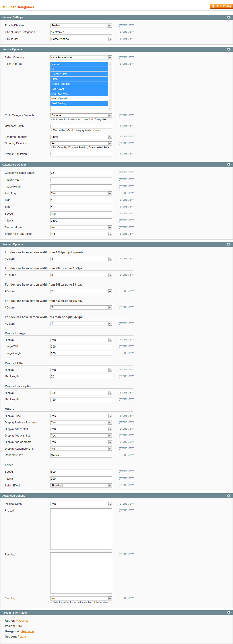Open the Display Add Wishlist dropdown
Image resolution: width=233 pixels, height=644 pixels.
(x=81, y=436)
